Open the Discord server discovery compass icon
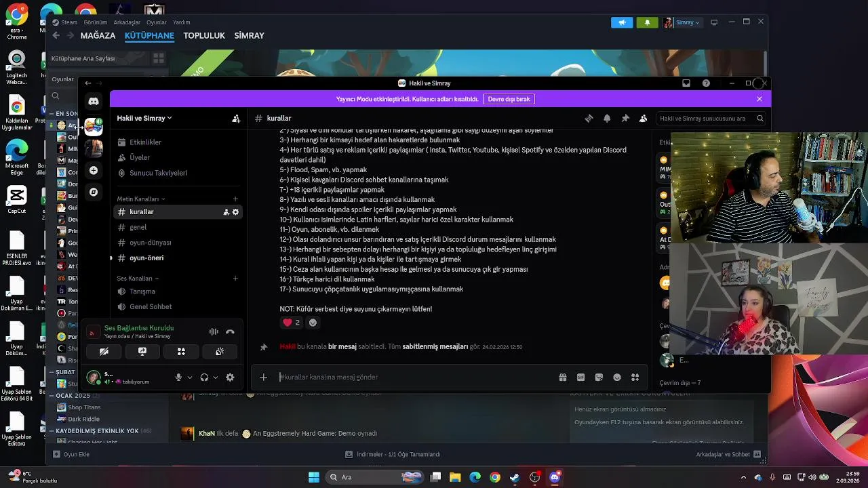868x488 pixels. [94, 192]
